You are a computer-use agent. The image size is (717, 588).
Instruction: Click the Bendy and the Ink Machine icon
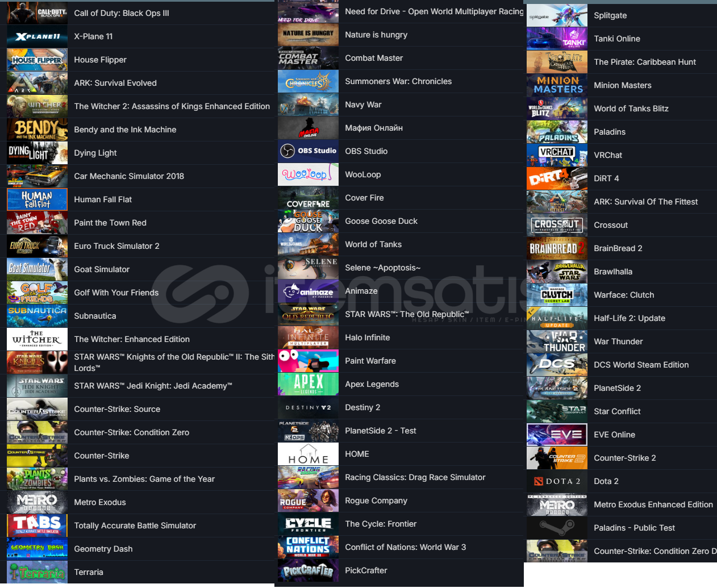point(37,130)
